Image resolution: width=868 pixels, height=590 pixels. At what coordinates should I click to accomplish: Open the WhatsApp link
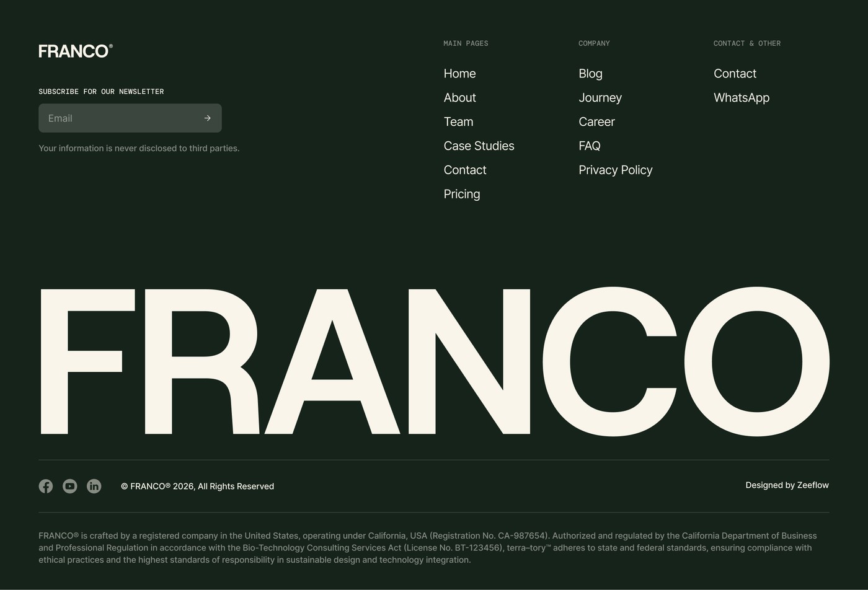[742, 98]
